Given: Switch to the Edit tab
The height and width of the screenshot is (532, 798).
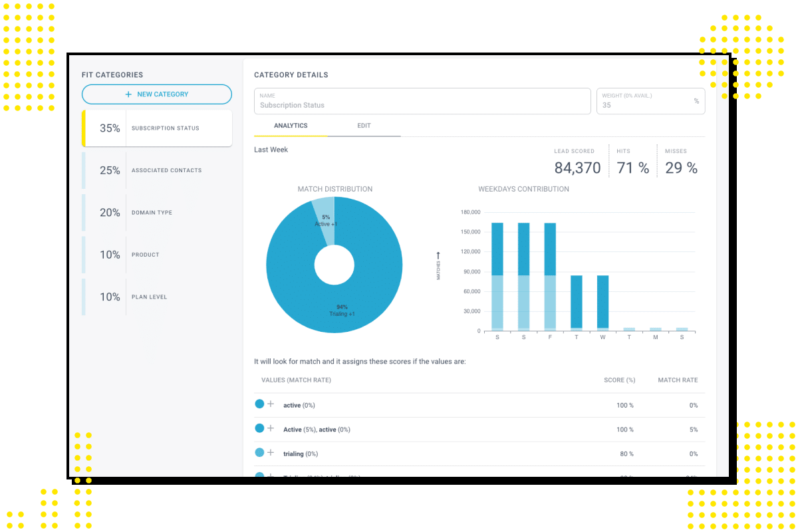Looking at the screenshot, I should [364, 126].
